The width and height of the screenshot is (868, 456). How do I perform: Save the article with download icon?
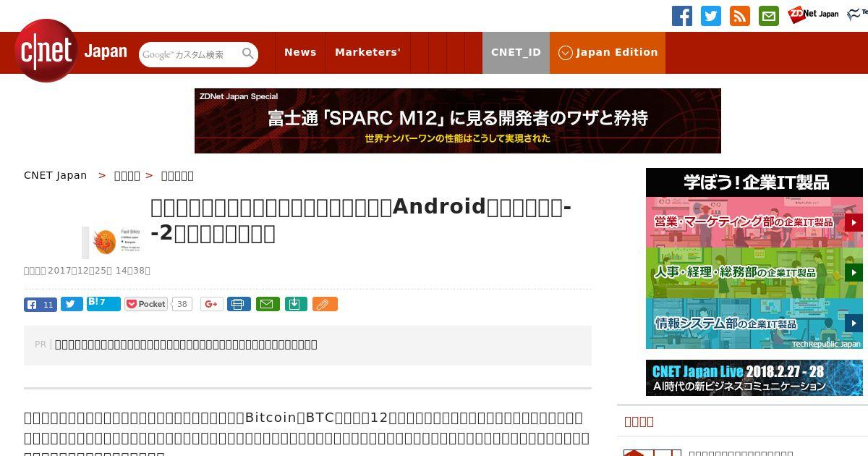pyautogui.click(x=297, y=304)
